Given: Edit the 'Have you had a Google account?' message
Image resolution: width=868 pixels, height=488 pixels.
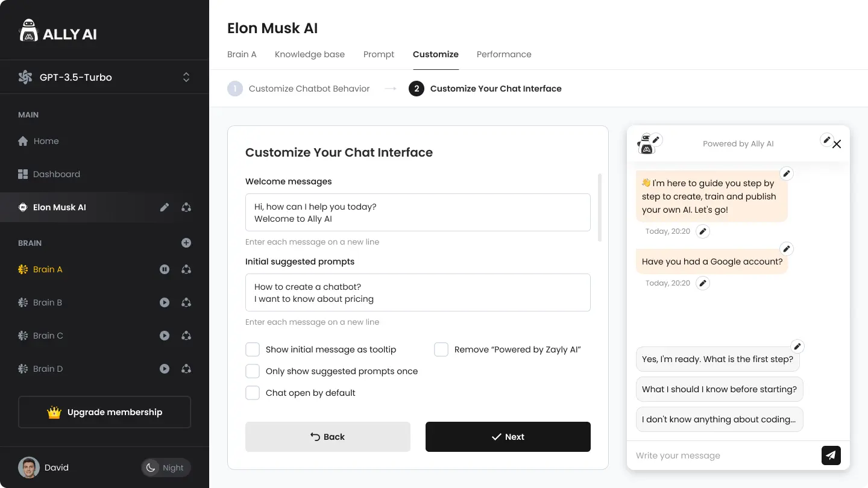Looking at the screenshot, I should 786,249.
